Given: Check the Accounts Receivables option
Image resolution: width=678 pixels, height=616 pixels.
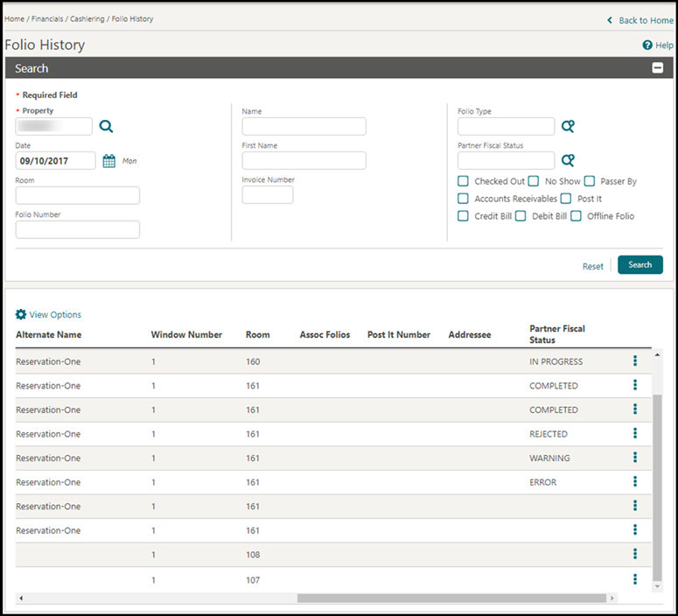Looking at the screenshot, I should click(463, 198).
